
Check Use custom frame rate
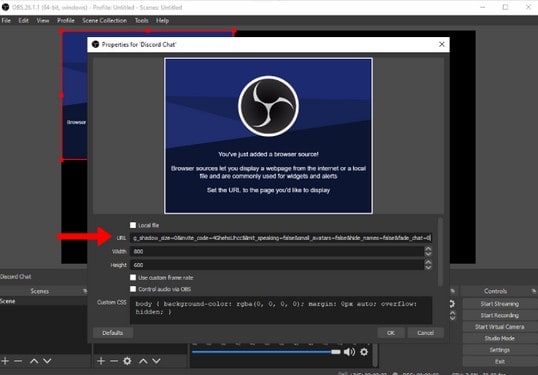(133, 277)
